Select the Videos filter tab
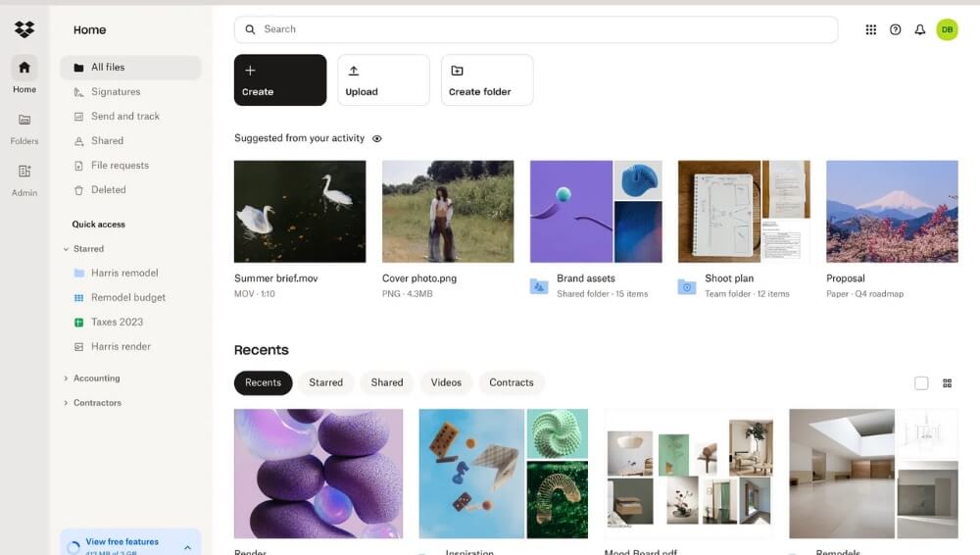Image resolution: width=980 pixels, height=555 pixels. (446, 382)
